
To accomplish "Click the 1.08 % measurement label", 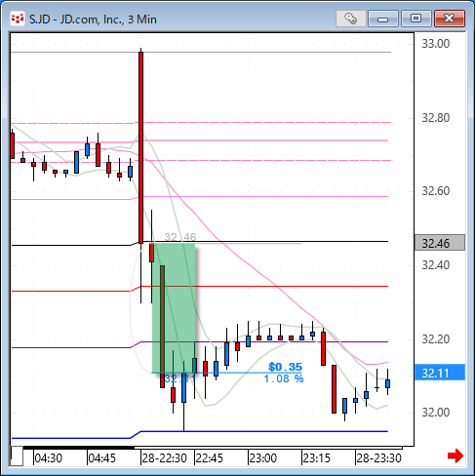I will pos(284,378).
